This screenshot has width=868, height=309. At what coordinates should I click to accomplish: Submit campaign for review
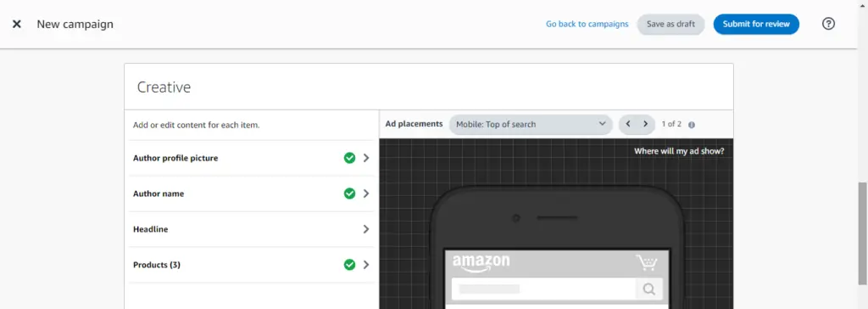756,25
